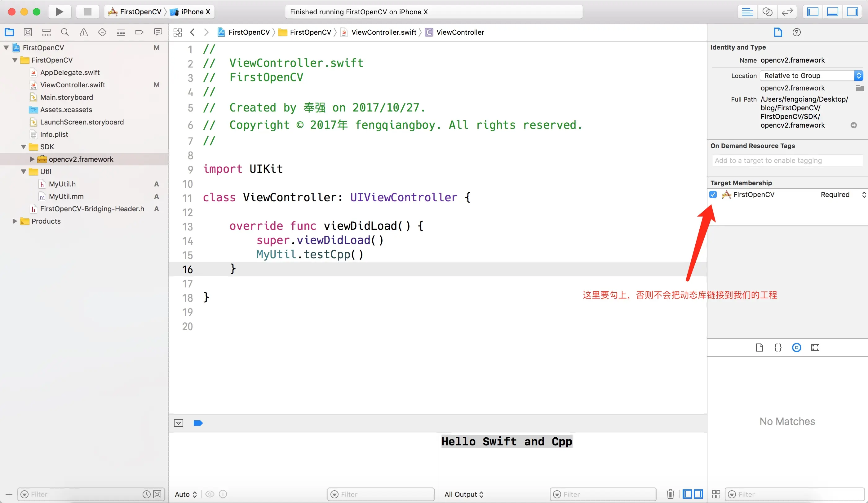Collapse the SDK folder
Screen dimensions: 868x503
[x=24, y=147]
